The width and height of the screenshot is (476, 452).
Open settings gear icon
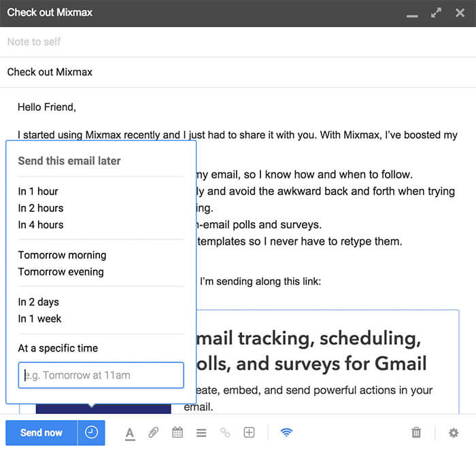[454, 433]
